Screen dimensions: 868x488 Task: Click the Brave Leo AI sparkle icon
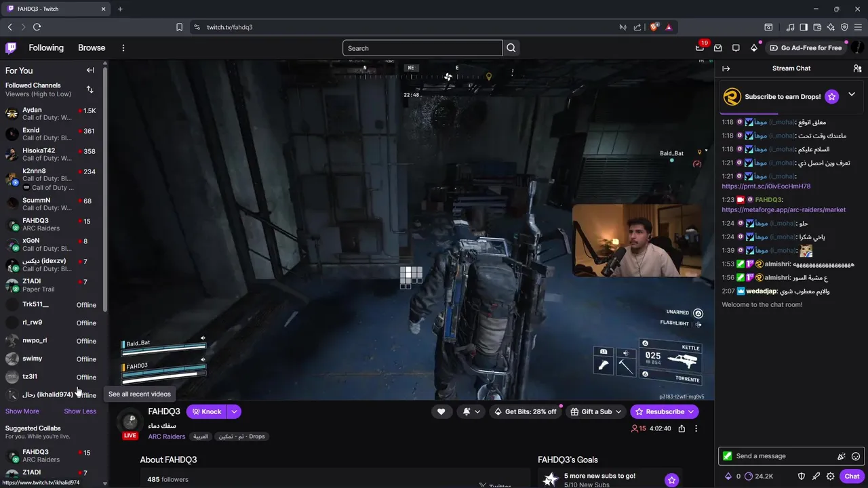(831, 27)
